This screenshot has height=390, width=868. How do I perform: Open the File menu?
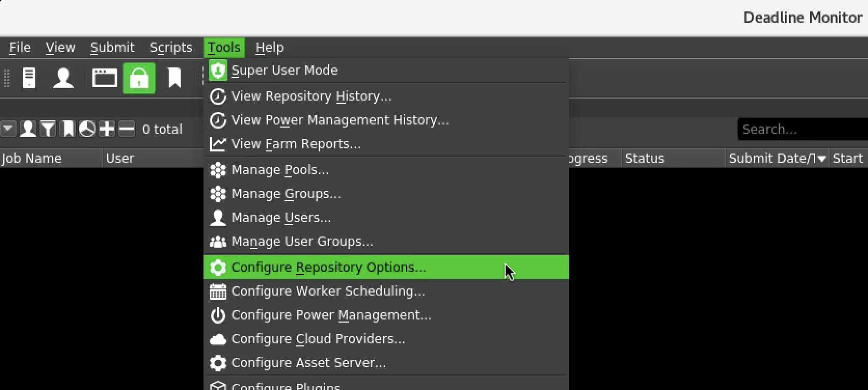click(x=20, y=48)
